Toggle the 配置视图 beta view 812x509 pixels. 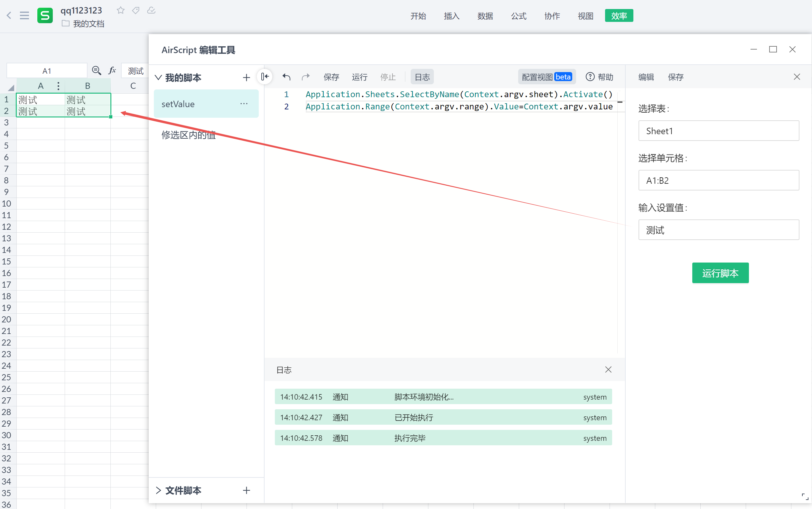[x=547, y=77]
